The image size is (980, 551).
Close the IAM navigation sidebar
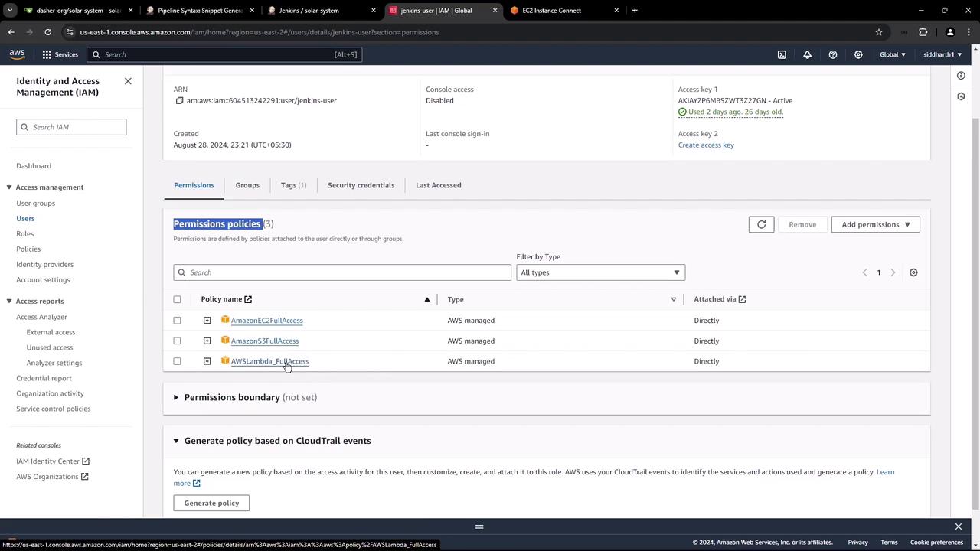click(128, 81)
